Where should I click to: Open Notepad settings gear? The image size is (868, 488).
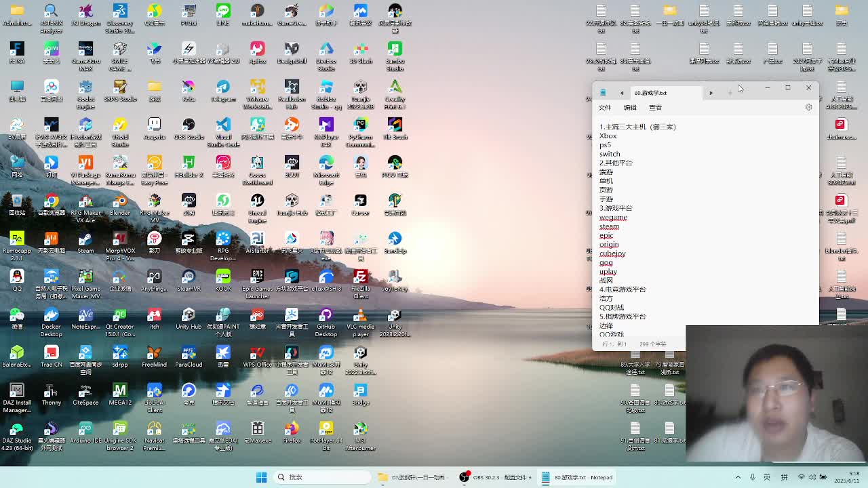[x=808, y=107]
